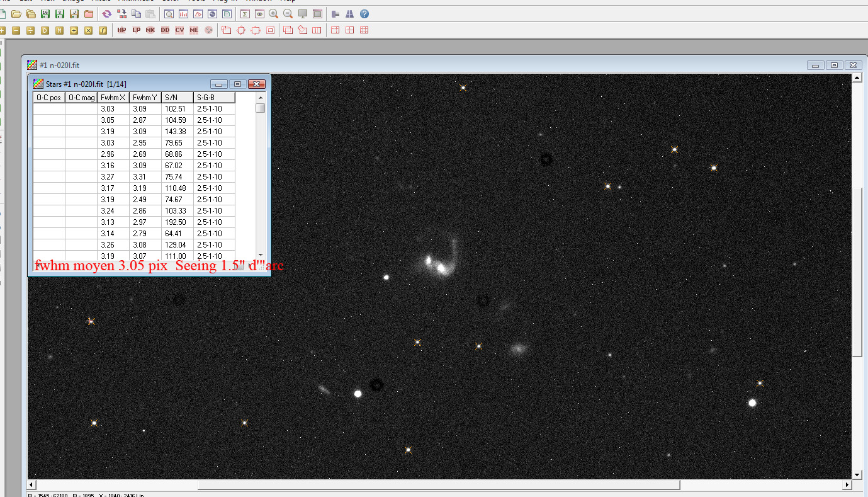
Task: Click the up arrow of the Stars table scrollbar
Action: [x=261, y=98]
